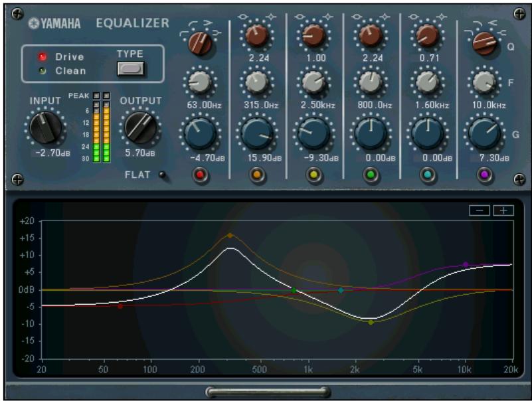Click the 15.90dB gain value
Image resolution: width=532 pixels, height=401 pixels.
[x=264, y=158]
